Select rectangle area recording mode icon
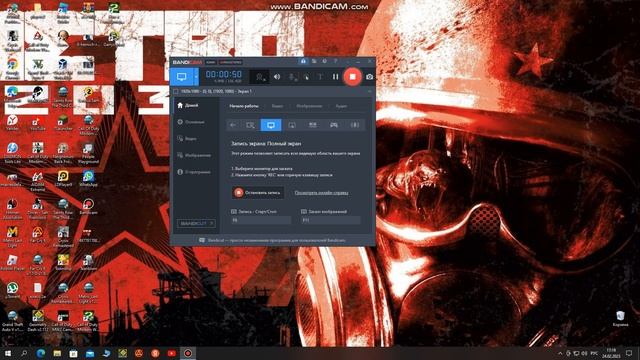640x360 pixels. click(250, 125)
